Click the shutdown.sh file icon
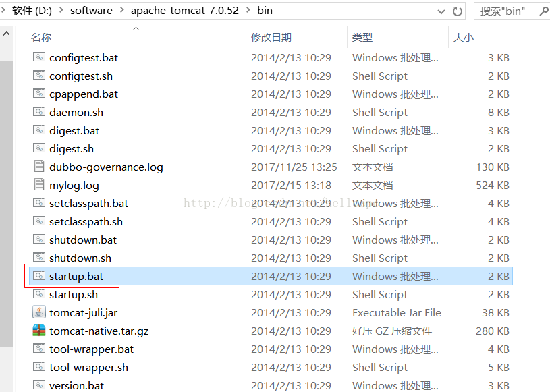 click(39, 257)
